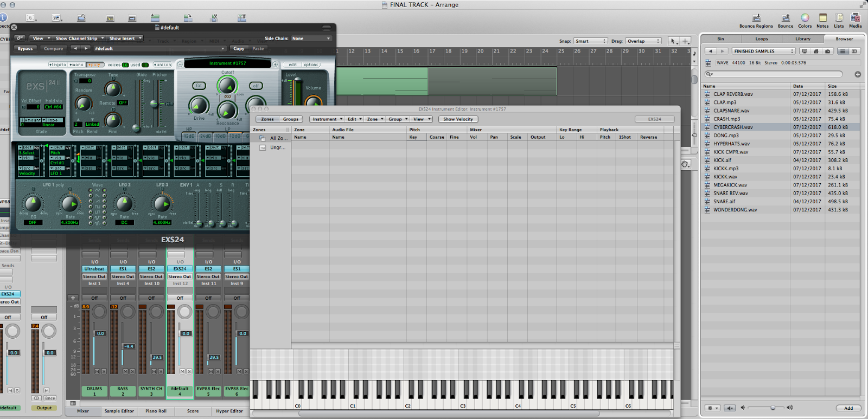Mute the SYNTH CH channel strip
Screen dimensions: 868x419
click(x=154, y=371)
